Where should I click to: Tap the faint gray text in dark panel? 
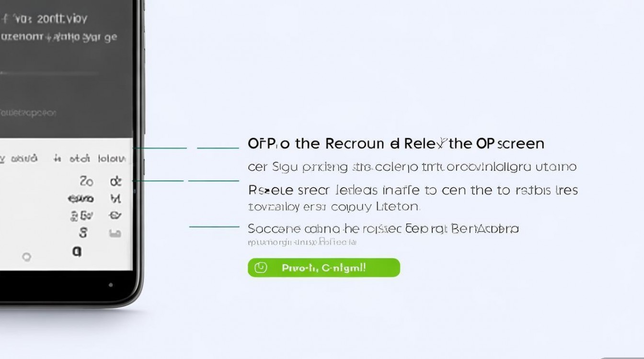point(28,113)
